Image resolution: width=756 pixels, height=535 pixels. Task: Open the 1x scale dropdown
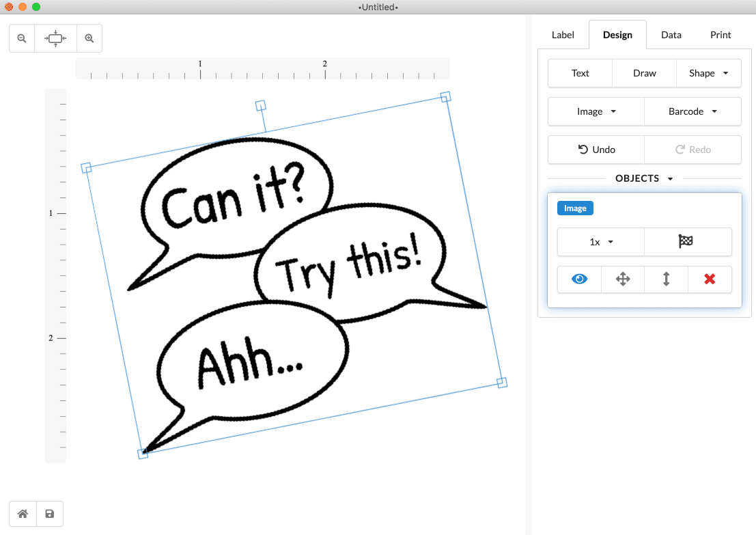[x=601, y=242]
